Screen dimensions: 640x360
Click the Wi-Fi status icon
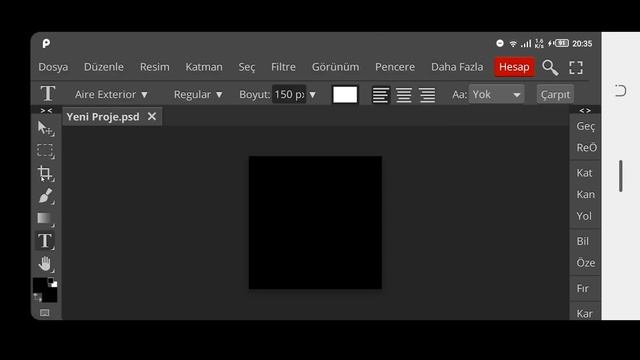pos(513,43)
